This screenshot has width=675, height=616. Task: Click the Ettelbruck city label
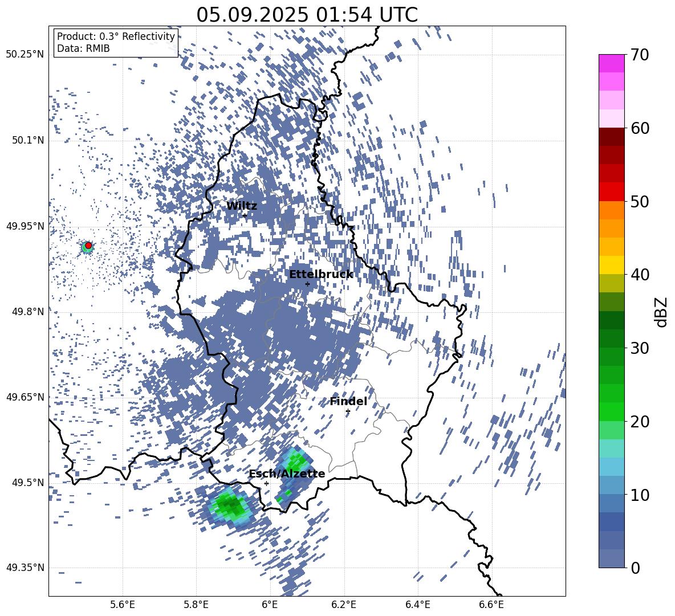click(321, 275)
